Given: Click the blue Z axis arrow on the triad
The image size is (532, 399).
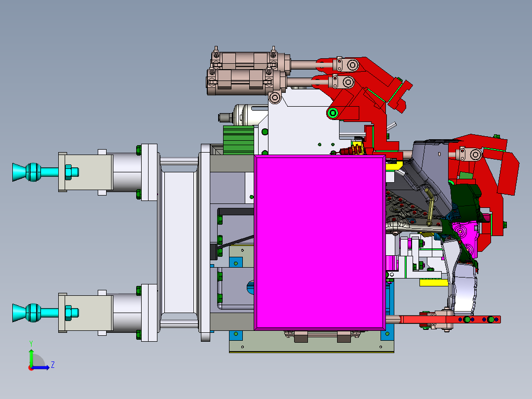Looking at the screenshot, I should click(41, 367).
